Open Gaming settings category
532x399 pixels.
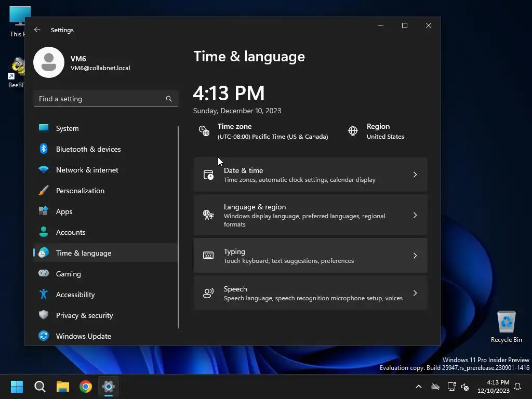(x=105, y=273)
